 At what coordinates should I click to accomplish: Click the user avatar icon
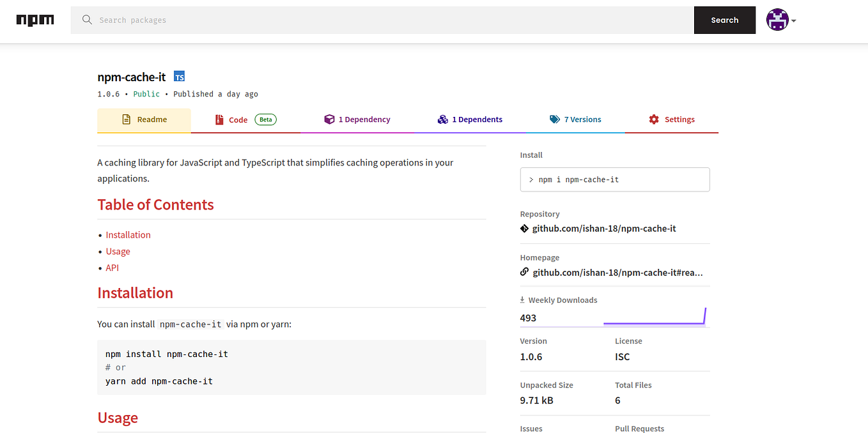777,20
